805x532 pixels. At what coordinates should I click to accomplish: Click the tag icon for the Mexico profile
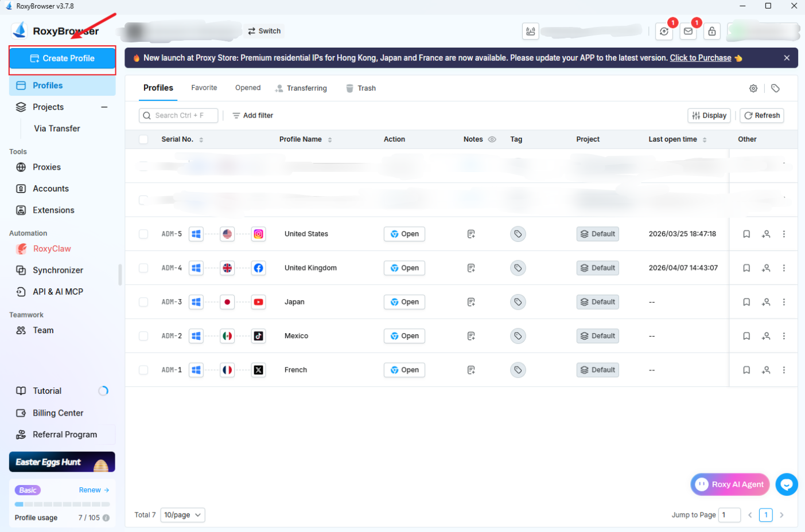[518, 336]
